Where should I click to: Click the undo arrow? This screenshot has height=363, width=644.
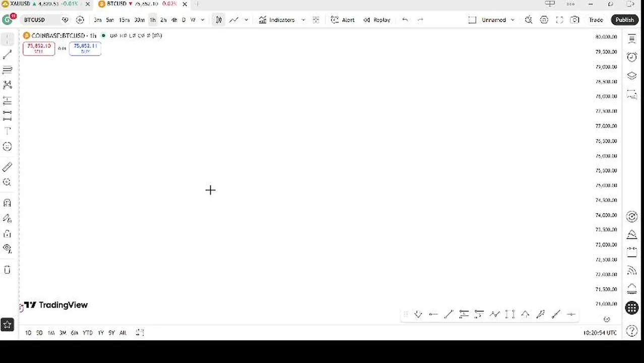405,20
